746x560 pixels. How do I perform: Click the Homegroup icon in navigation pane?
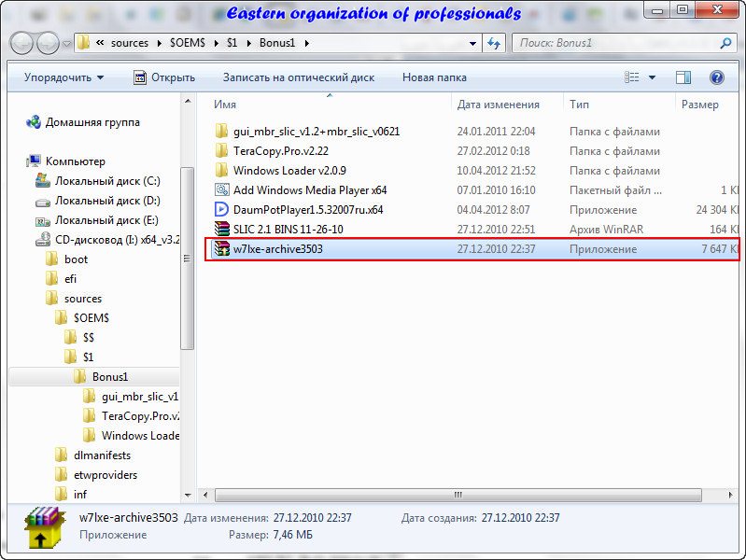[x=34, y=122]
